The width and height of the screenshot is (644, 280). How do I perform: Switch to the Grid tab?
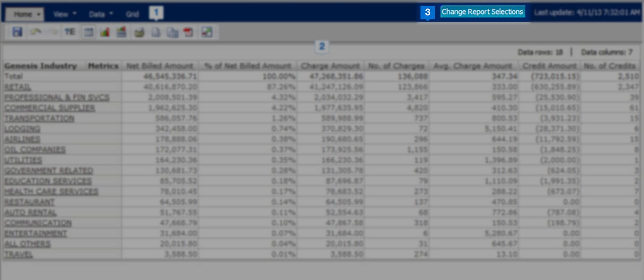132,14
